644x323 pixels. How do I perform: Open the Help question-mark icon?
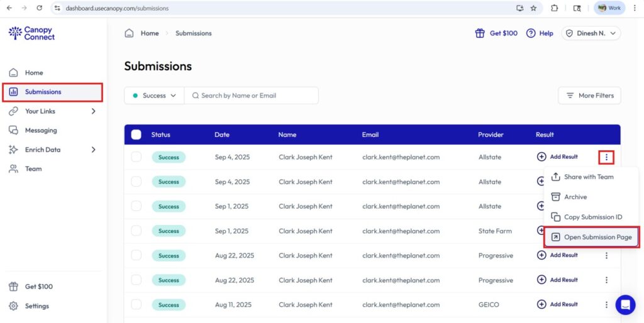pos(531,33)
